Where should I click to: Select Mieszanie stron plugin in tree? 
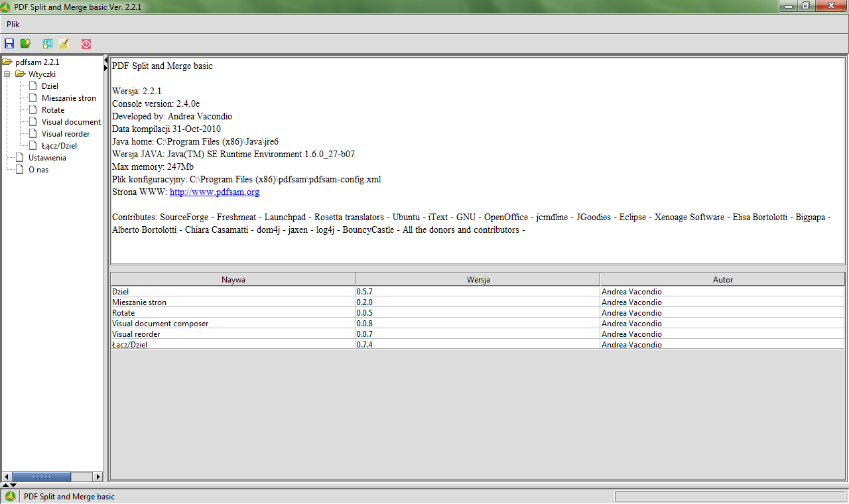68,98
